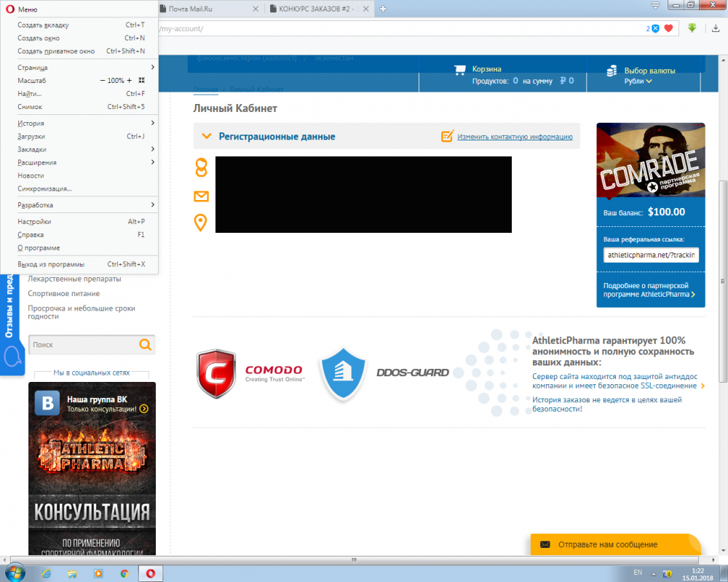Click the Поиск search input field

click(x=83, y=345)
